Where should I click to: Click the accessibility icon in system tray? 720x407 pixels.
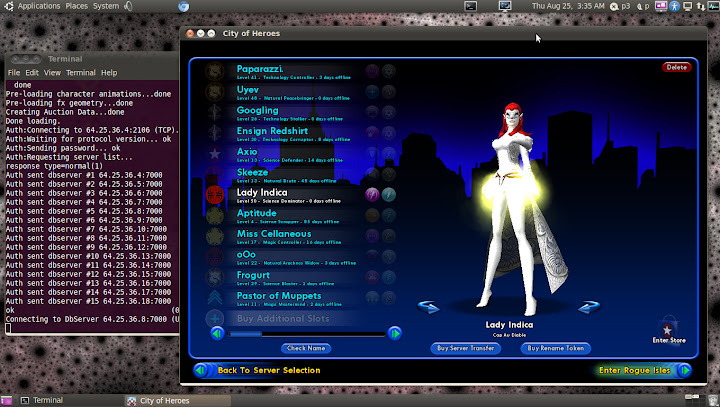[x=674, y=6]
